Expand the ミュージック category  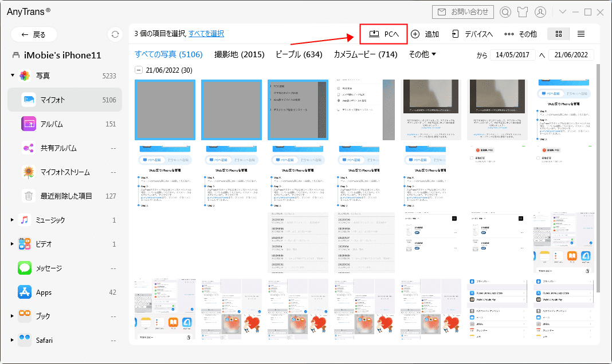12,220
